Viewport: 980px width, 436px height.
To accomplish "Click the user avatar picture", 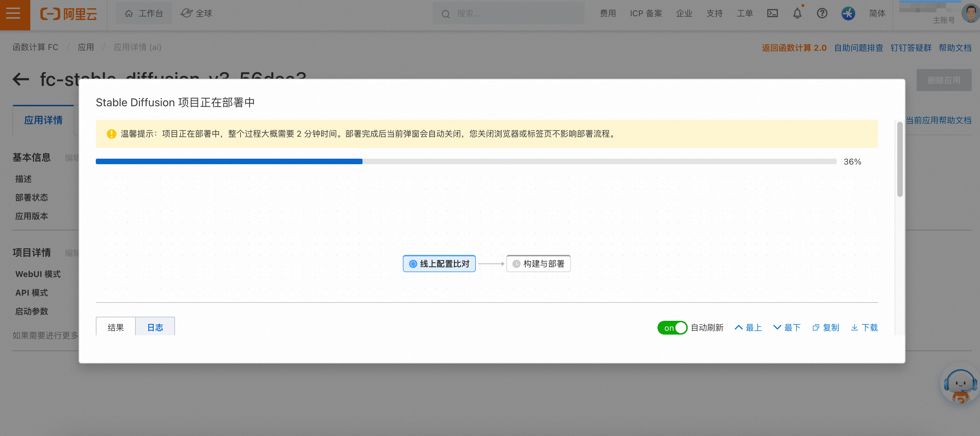I will coord(970,13).
